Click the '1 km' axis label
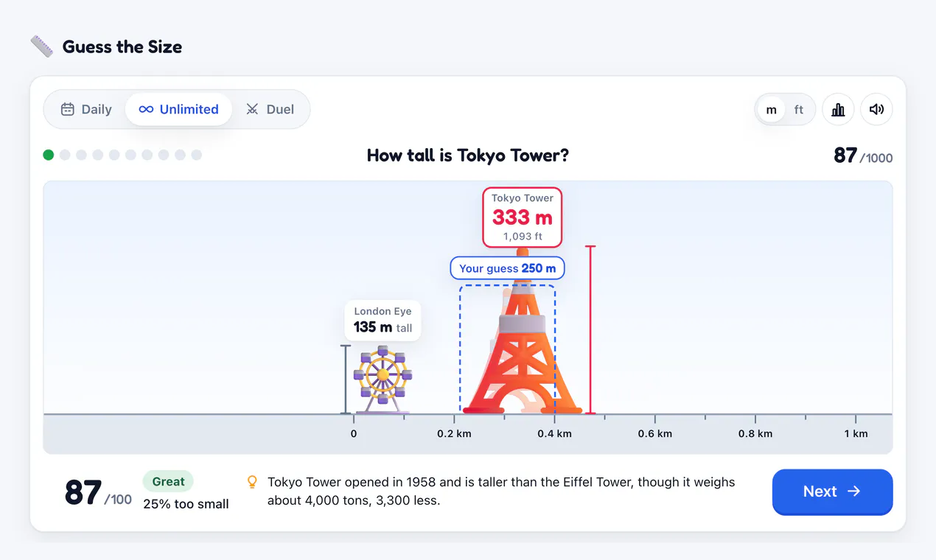 click(x=856, y=433)
